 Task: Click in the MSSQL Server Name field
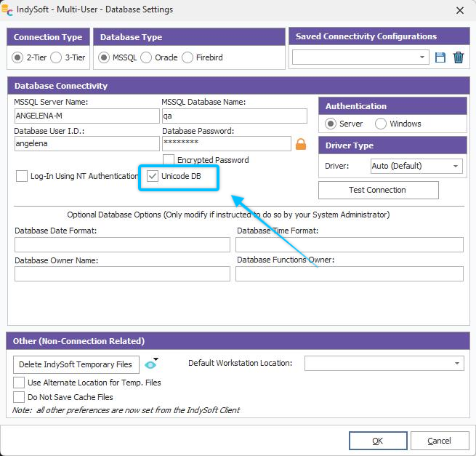86,116
